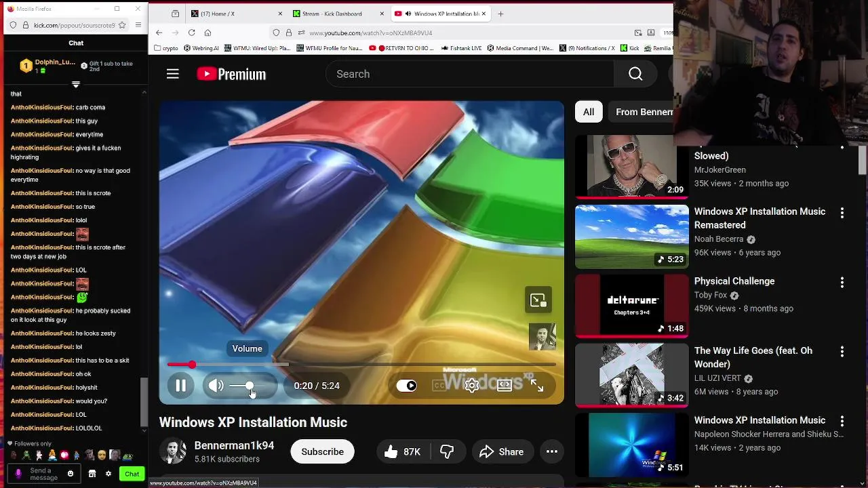Click the YouTube search magnifier button
This screenshot has height=488, width=868.
(635, 74)
